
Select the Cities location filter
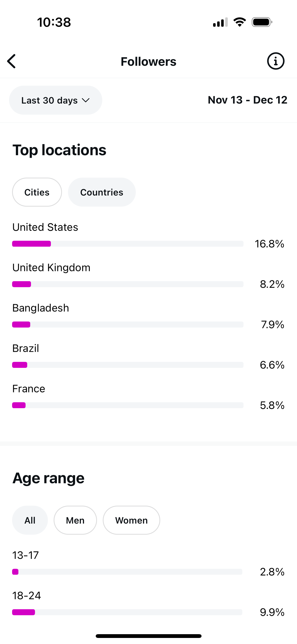[x=37, y=192]
